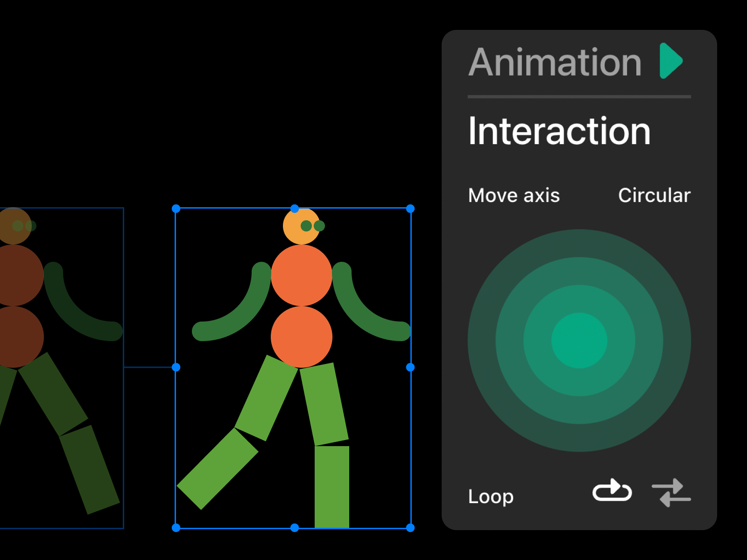Viewport: 747px width, 560px height.
Task: Select the selected figure's upper orange torso circle
Action: (302, 275)
